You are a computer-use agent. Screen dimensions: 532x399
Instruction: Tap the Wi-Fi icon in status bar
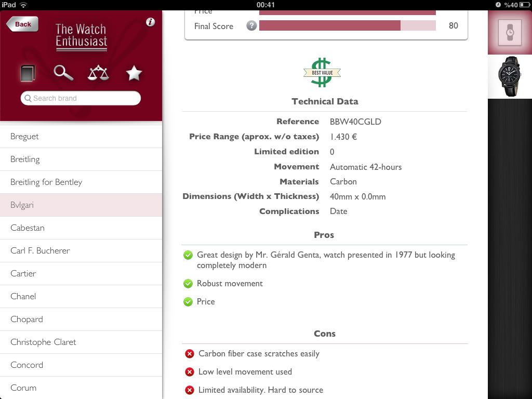tap(23, 5)
